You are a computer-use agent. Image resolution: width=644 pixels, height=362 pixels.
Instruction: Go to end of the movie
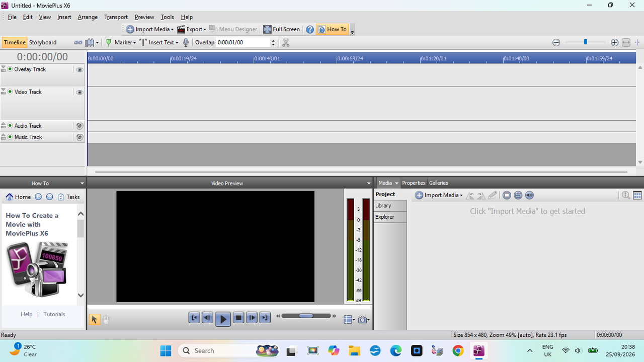tap(265, 318)
